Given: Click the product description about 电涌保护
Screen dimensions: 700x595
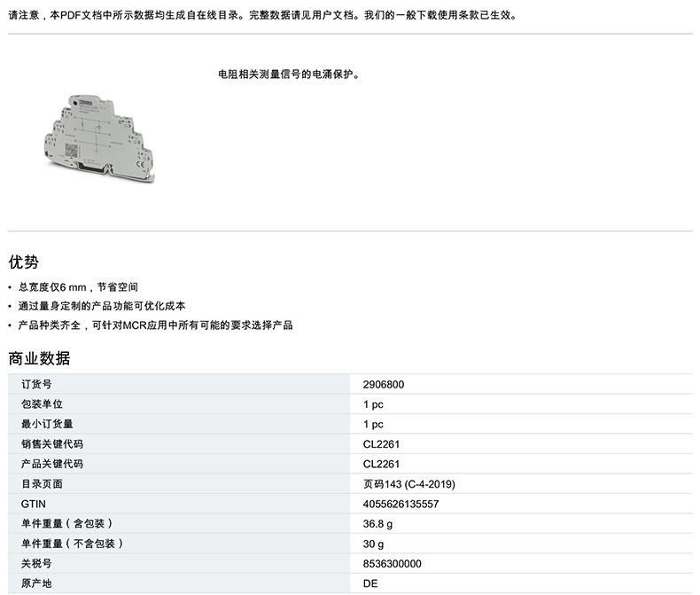Looking at the screenshot, I should pyautogui.click(x=288, y=74).
